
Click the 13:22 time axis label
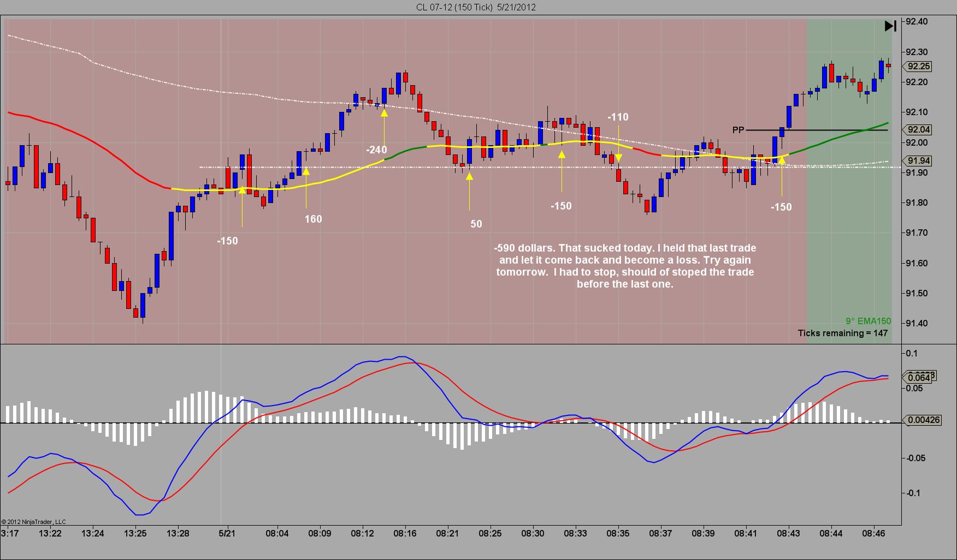point(50,533)
